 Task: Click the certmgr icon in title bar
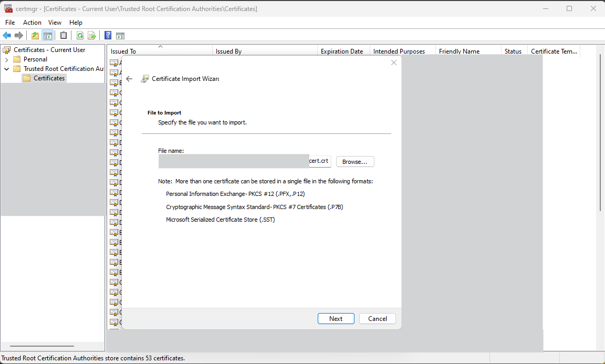[x=8, y=8]
